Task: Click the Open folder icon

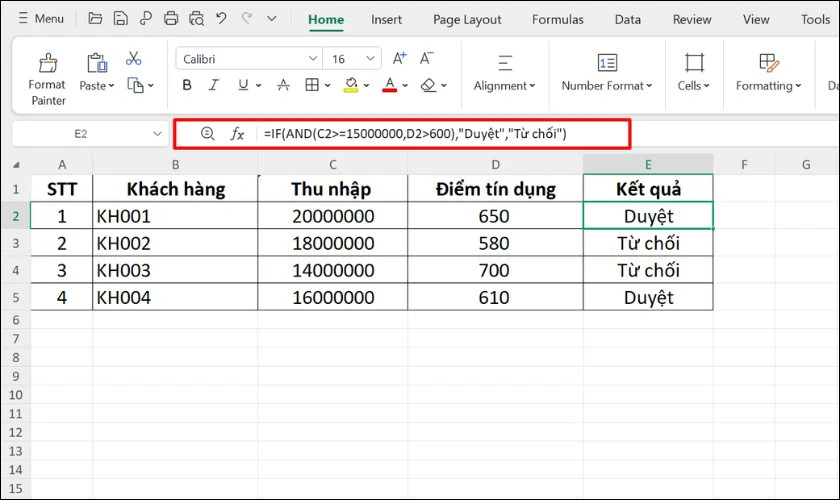Action: [x=95, y=19]
